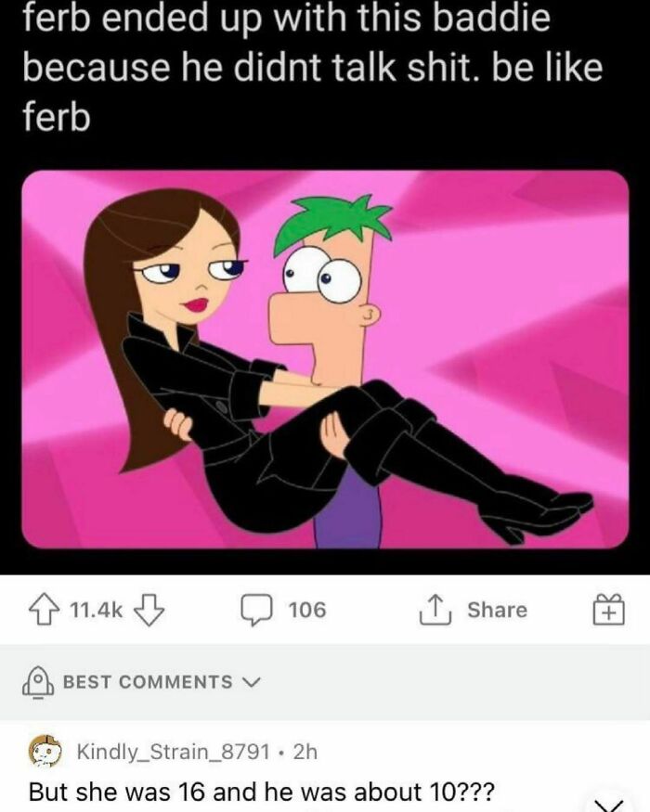Screen dimensions: 650x812
Task: Select the comment text about ages
Action: 262,792
